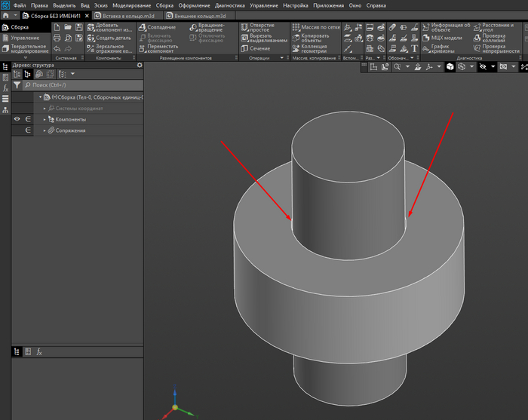This screenshot has width=528, height=420.
Task: Open the Моделирование menu
Action: pyautogui.click(x=132, y=5)
